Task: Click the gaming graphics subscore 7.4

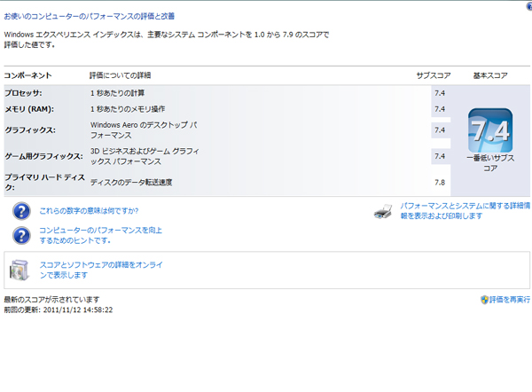Action: 440,156
